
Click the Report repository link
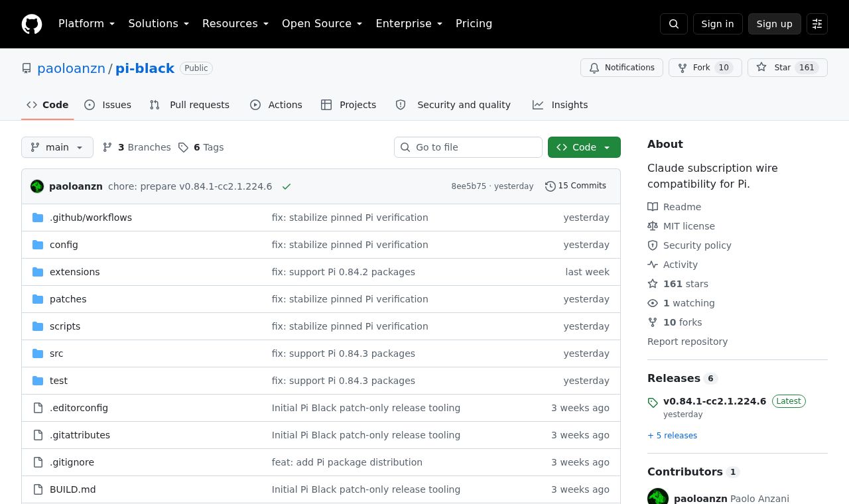(x=687, y=342)
